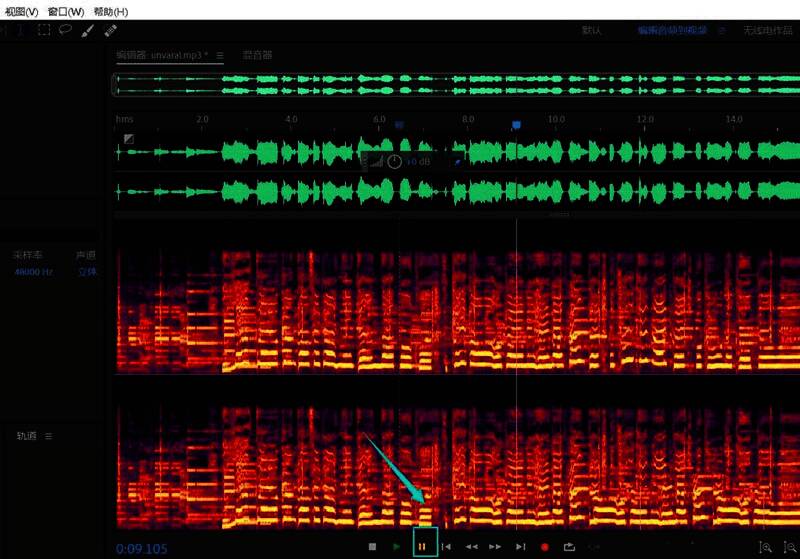Open the 轨道 panel menu

48,436
